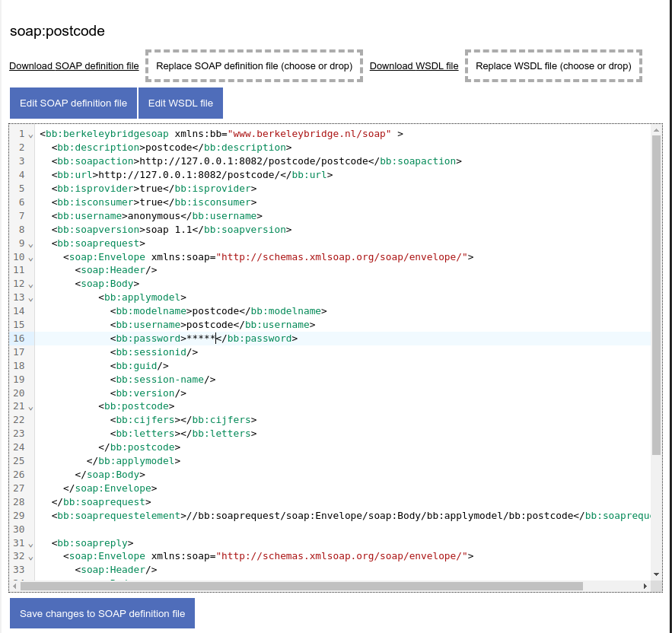Place cursor in the bb:password line
The image size is (672, 633).
(x=381, y=339)
